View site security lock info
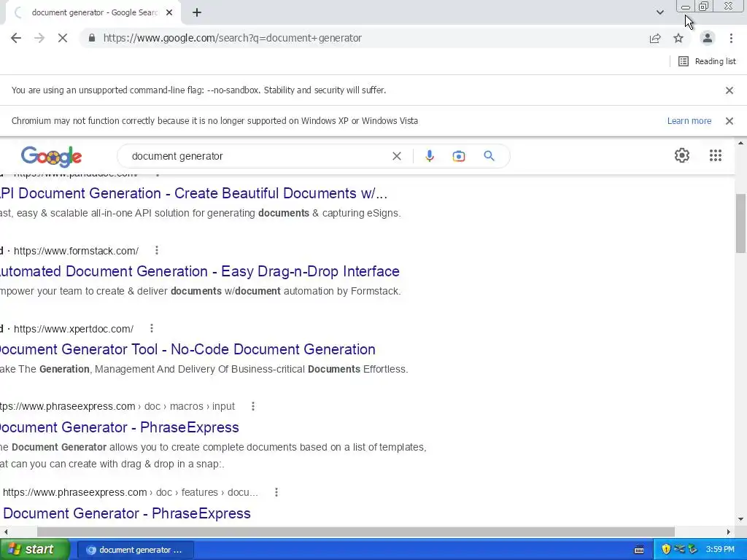Viewport: 747px width, 560px height. pos(92,38)
